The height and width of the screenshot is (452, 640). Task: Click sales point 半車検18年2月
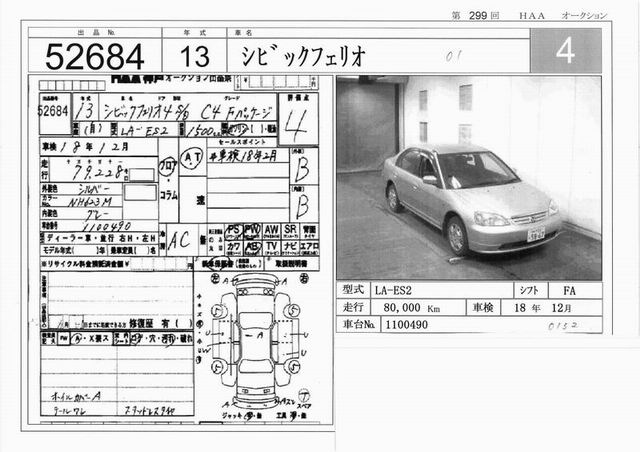click(x=242, y=156)
